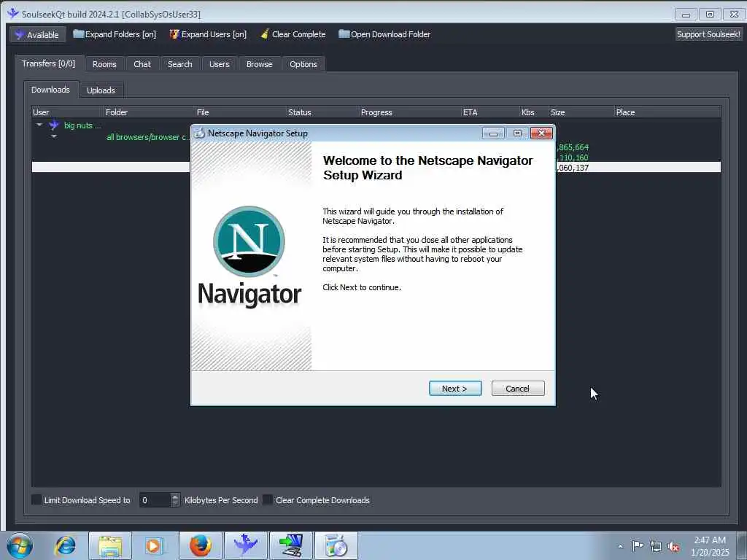Minimize the Netscape Navigator Setup window
Screen dimensions: 747x560
pyautogui.click(x=493, y=133)
